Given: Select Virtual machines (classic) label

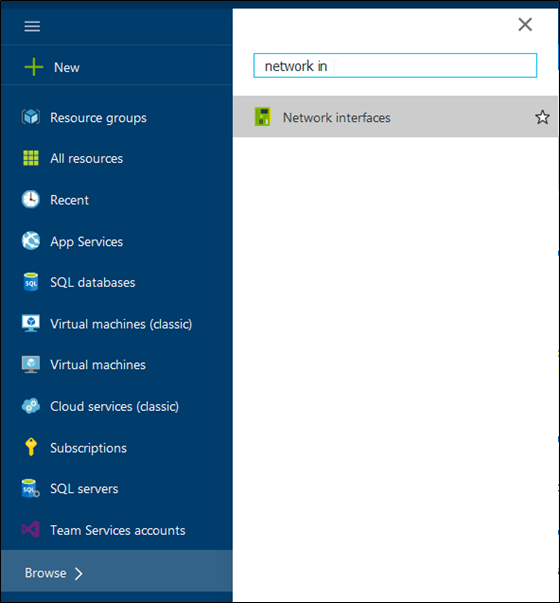Looking at the screenshot, I should coord(121,324).
